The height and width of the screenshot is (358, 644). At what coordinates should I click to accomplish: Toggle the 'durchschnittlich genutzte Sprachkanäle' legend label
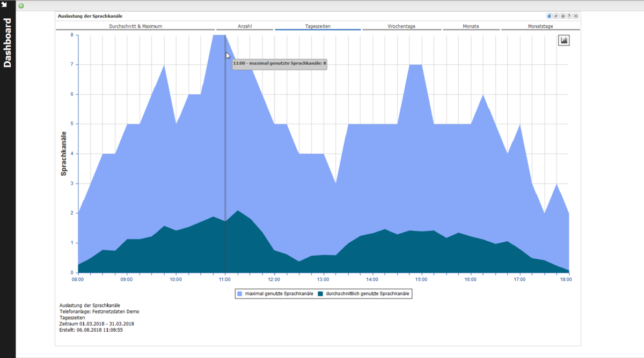coord(368,294)
